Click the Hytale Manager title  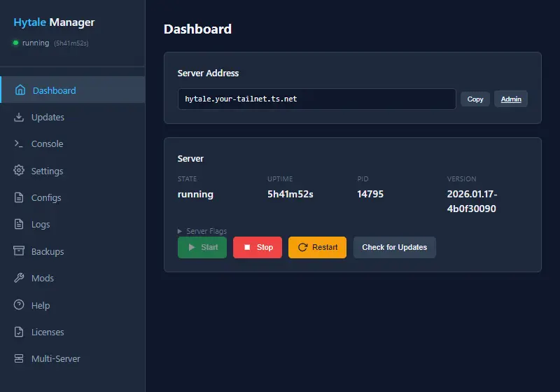[54, 22]
